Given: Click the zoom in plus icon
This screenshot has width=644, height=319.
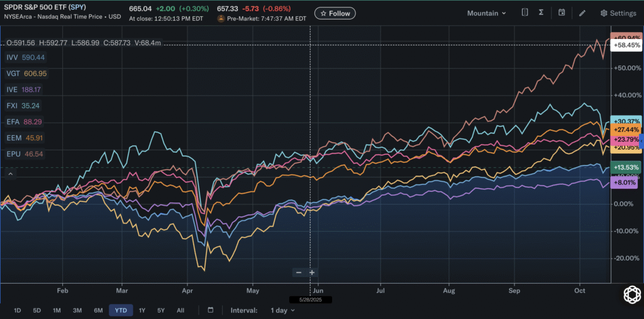Looking at the screenshot, I should (x=312, y=272).
